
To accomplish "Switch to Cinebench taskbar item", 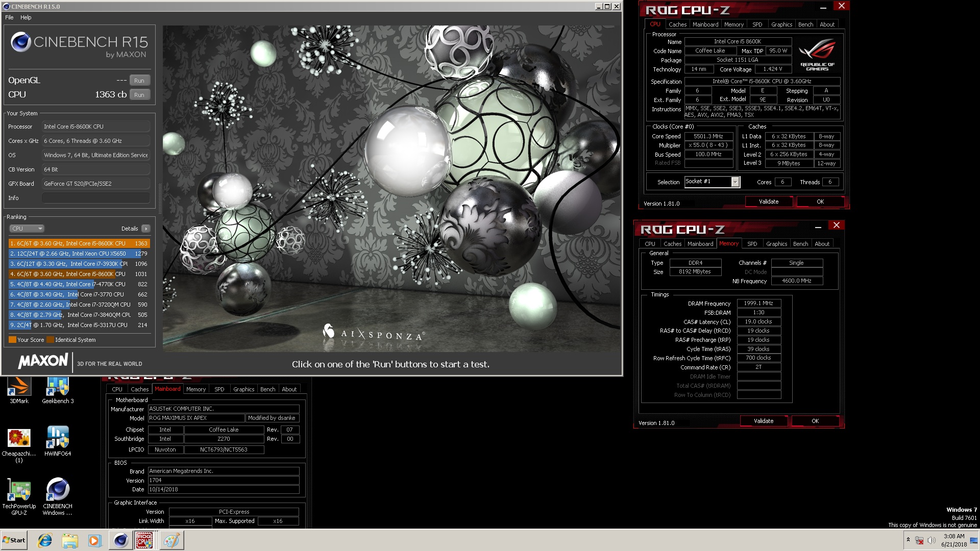I will pos(120,540).
